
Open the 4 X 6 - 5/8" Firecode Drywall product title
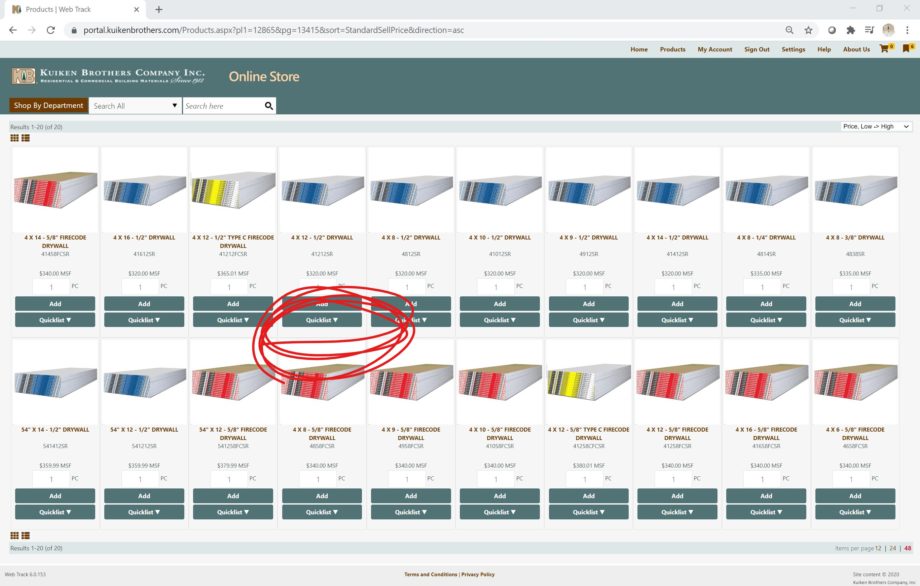pyautogui.click(x=855, y=433)
